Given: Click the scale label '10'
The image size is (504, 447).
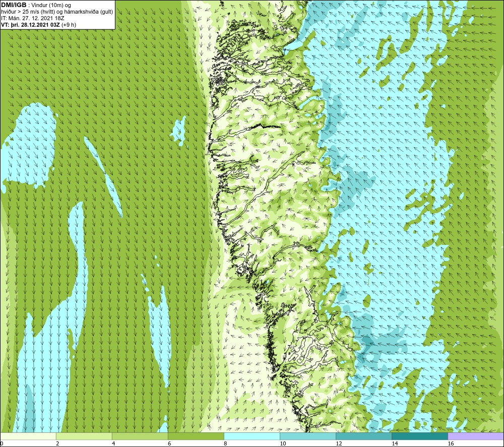Looking at the screenshot, I should pos(283,443).
